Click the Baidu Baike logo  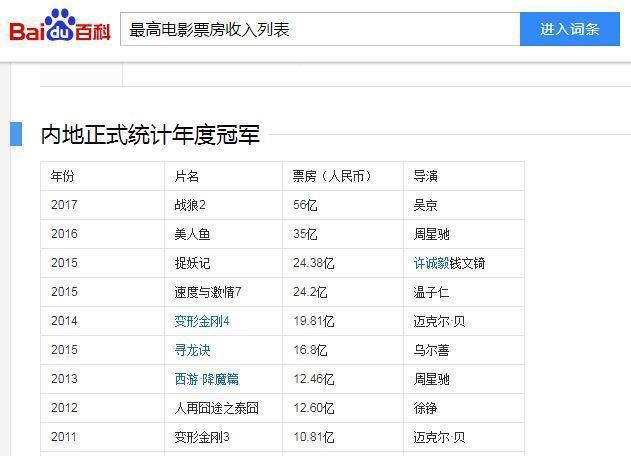(60, 26)
